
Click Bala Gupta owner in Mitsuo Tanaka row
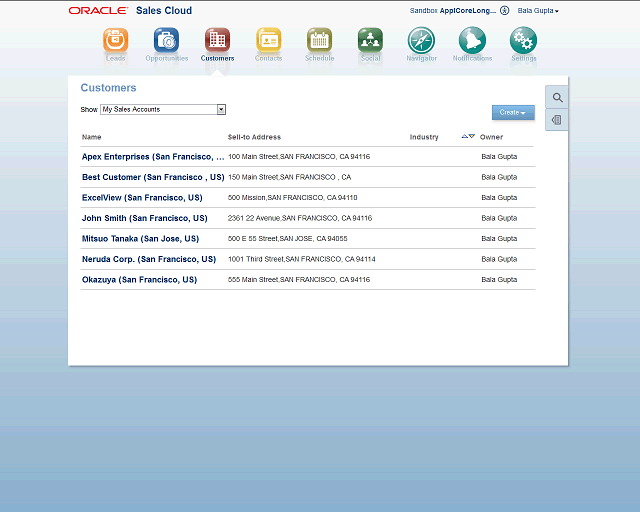pos(499,238)
